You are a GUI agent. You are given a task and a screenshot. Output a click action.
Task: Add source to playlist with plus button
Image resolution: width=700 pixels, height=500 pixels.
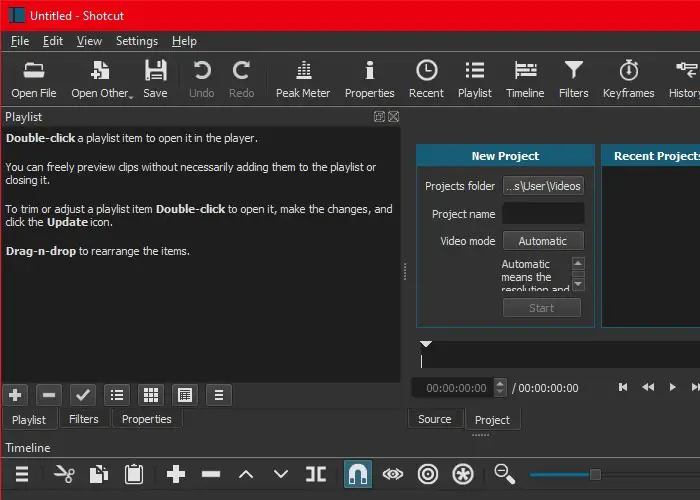click(x=15, y=395)
